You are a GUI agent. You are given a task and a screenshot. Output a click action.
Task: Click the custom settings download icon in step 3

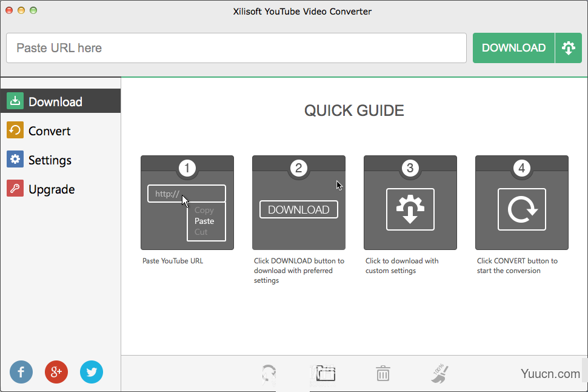click(410, 209)
